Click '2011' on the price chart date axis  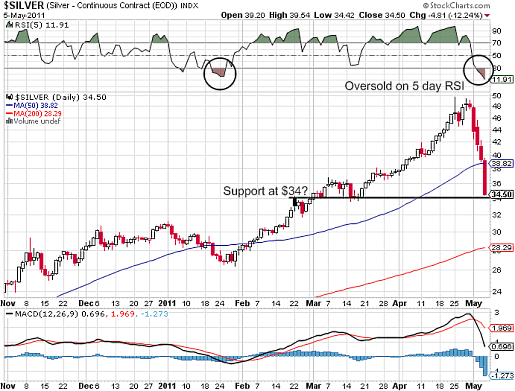167,303
